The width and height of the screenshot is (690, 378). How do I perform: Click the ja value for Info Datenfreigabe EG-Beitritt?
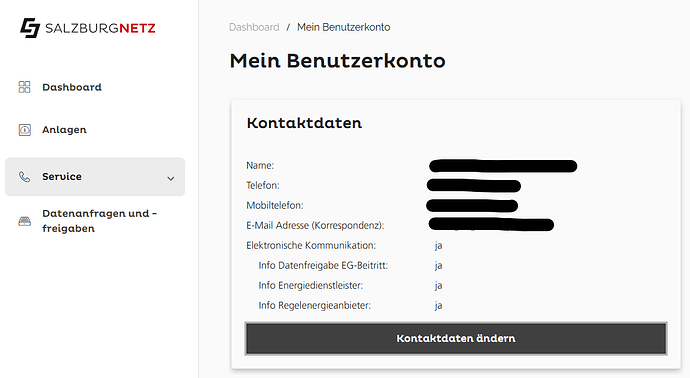pyautogui.click(x=438, y=266)
